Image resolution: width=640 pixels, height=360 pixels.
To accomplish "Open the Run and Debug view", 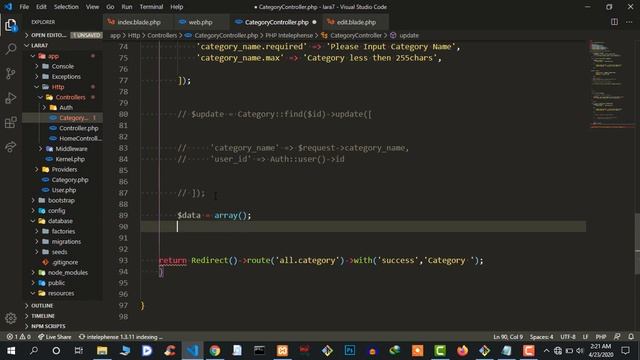I will coord(11,98).
